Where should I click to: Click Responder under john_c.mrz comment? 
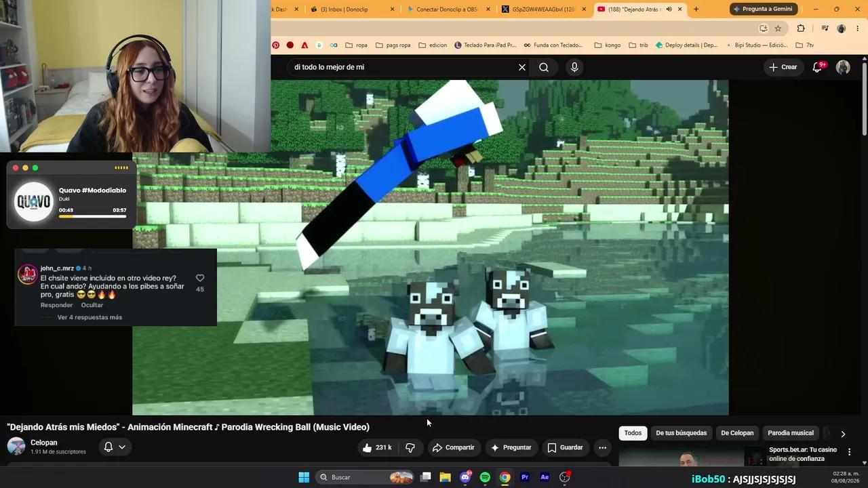(x=56, y=305)
